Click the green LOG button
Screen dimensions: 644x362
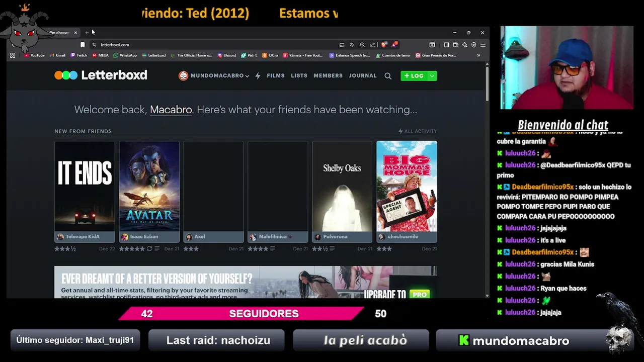[x=414, y=76]
